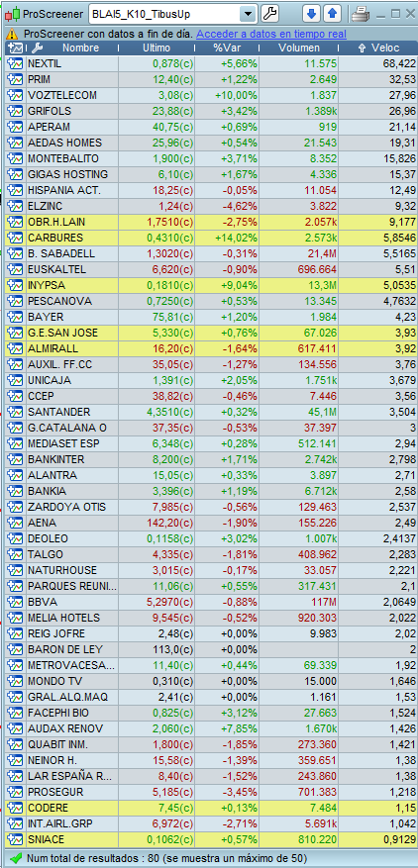Open chart icon for SANTANDER row
This screenshot has width=418, height=868.
tap(15, 413)
